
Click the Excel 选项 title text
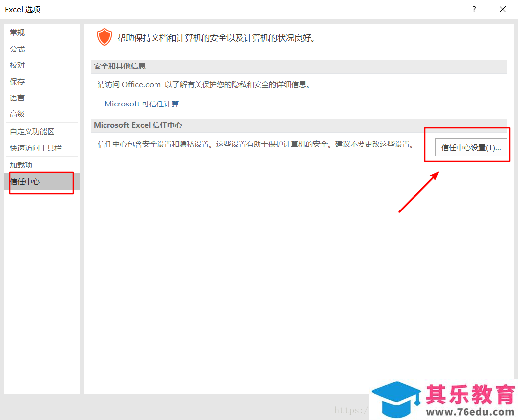coord(23,9)
